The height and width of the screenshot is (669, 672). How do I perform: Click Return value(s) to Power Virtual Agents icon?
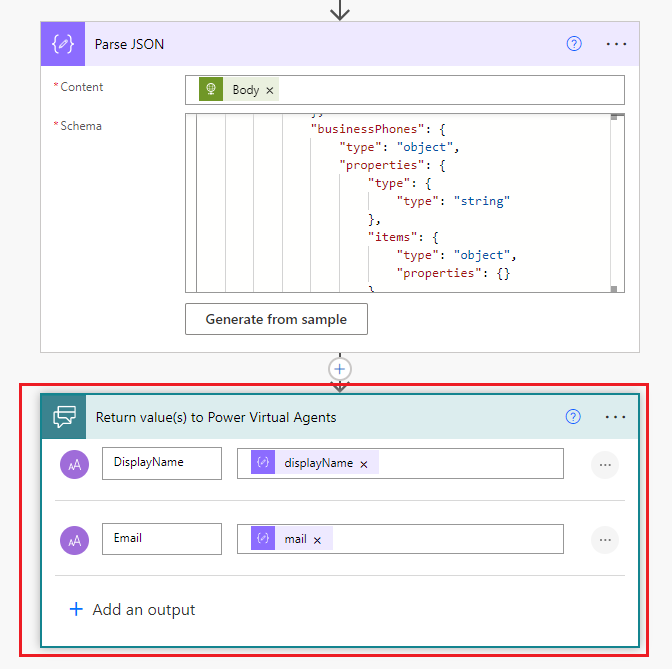(x=64, y=417)
